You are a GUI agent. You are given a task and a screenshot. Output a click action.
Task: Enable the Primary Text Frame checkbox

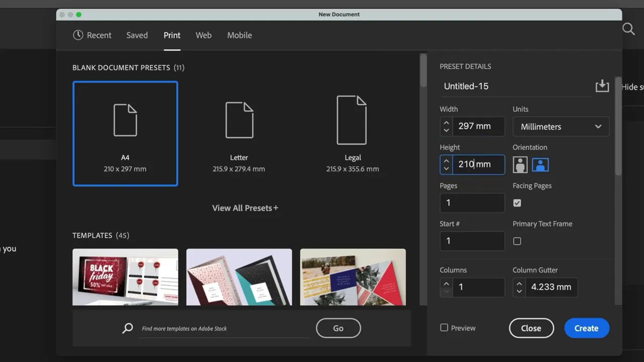pyautogui.click(x=517, y=241)
